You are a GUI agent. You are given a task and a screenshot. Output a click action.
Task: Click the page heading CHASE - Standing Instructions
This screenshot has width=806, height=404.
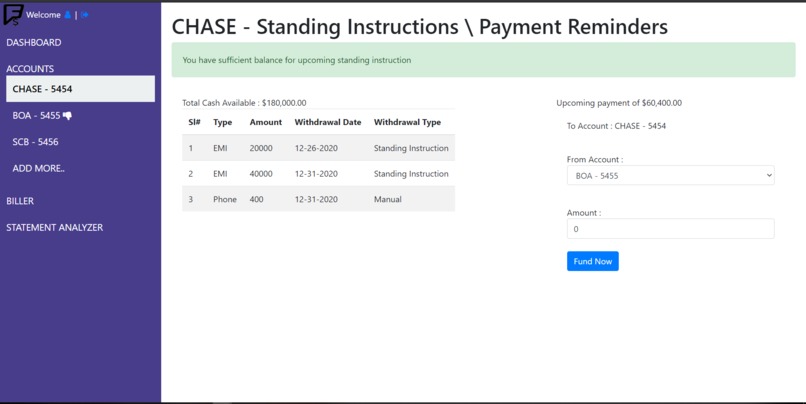click(x=419, y=27)
